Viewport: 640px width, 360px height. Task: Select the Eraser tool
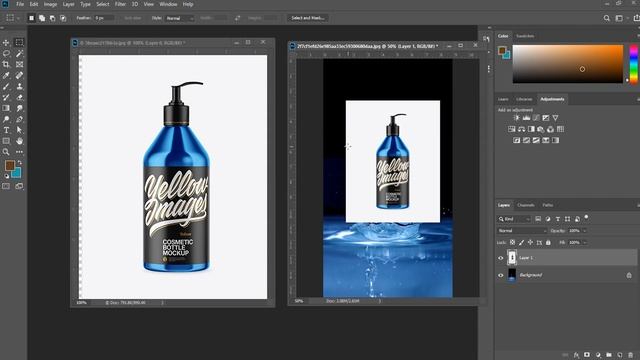[19, 97]
